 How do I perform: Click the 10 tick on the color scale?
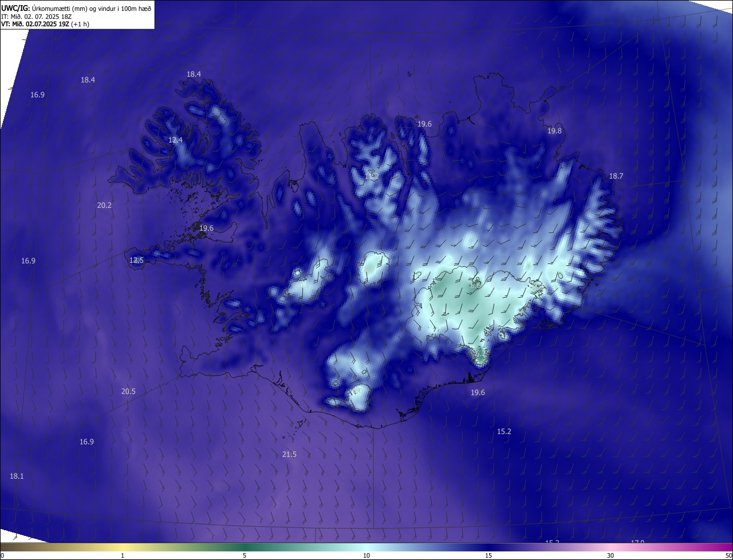pos(366,555)
